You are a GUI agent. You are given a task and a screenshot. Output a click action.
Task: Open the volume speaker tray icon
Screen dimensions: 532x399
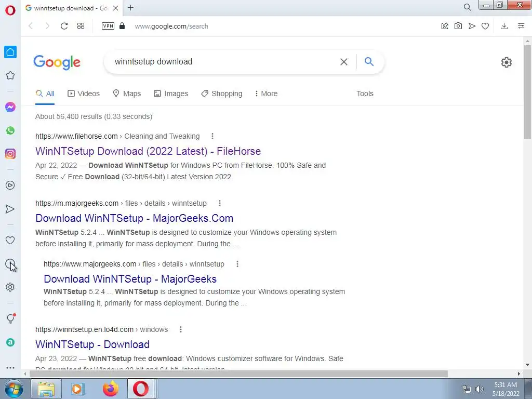coord(480,389)
